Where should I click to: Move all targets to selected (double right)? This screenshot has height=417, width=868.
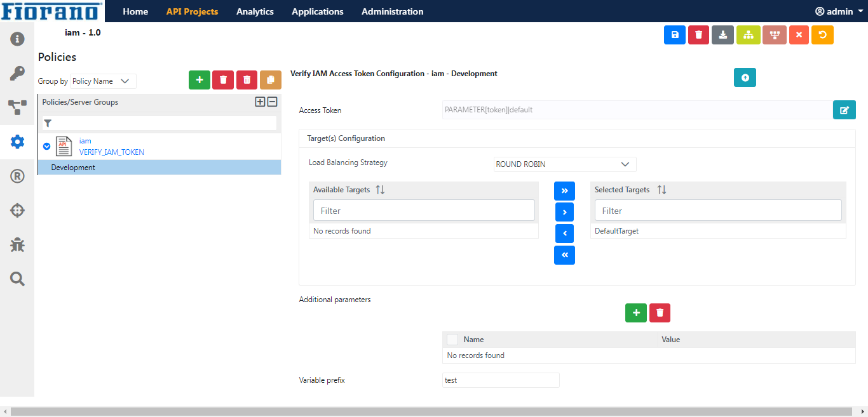564,190
